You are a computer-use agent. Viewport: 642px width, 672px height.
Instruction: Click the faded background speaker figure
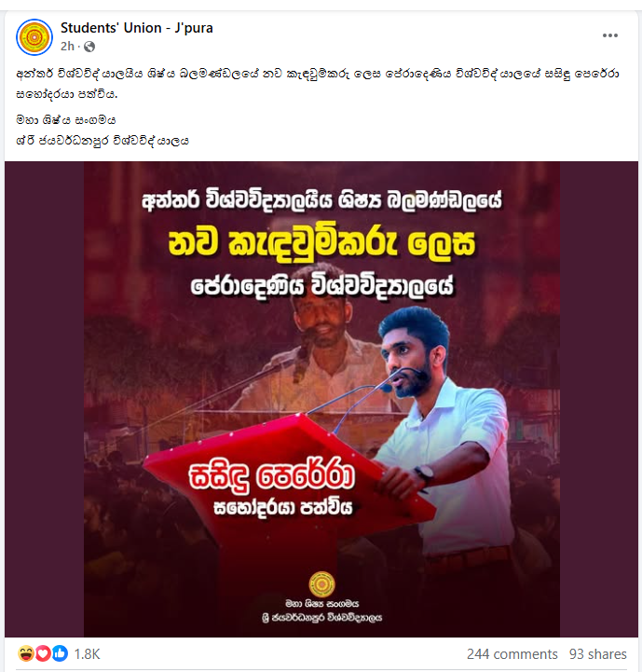[315, 343]
